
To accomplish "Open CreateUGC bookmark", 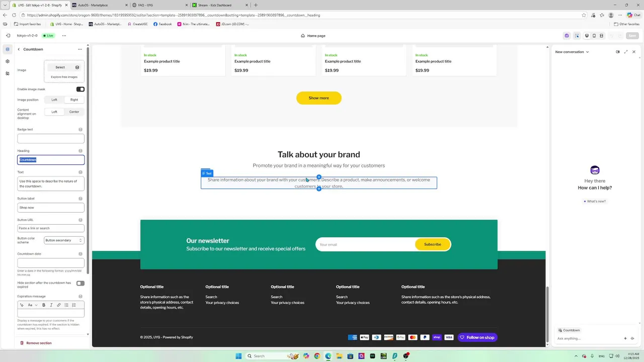I will [138, 24].
